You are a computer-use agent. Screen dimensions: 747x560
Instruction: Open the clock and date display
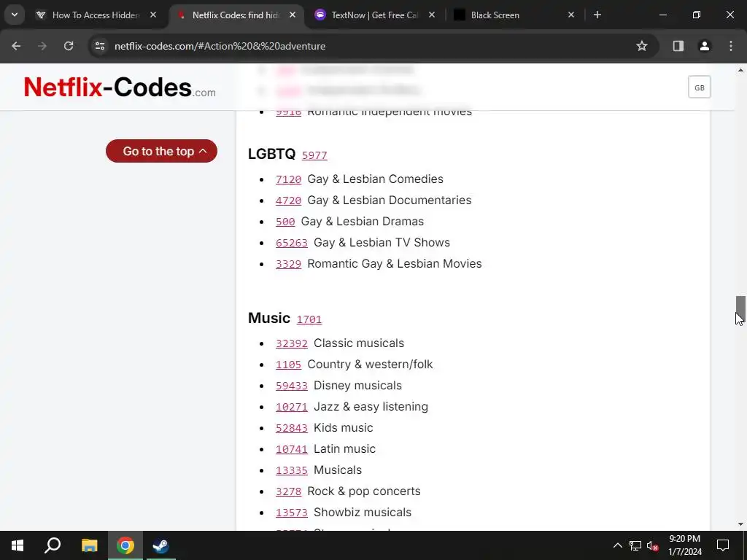point(684,545)
